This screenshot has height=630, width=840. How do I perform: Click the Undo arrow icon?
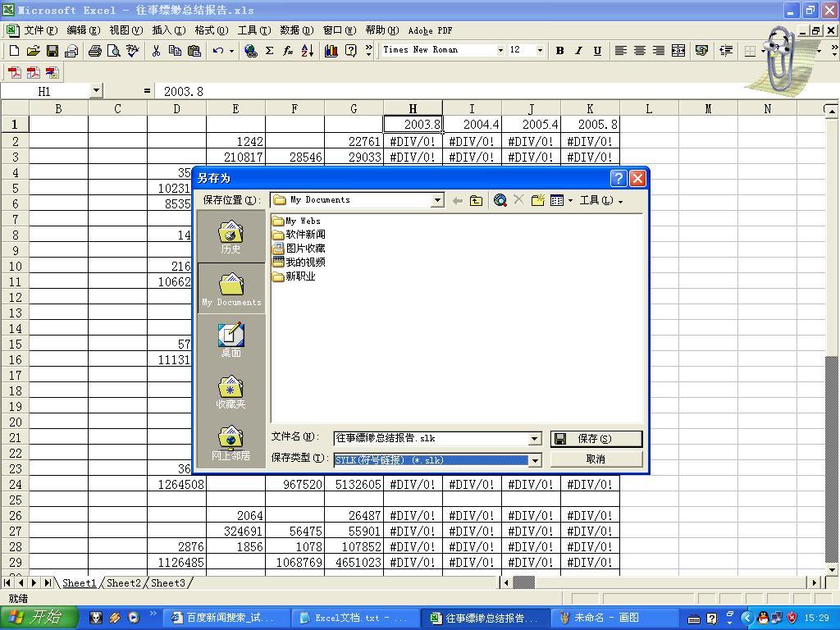(x=217, y=50)
